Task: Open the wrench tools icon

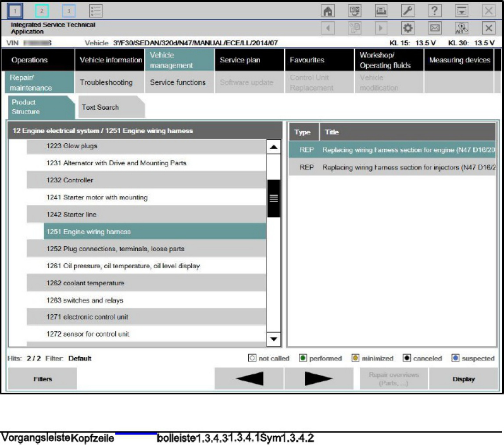Action: [408, 11]
